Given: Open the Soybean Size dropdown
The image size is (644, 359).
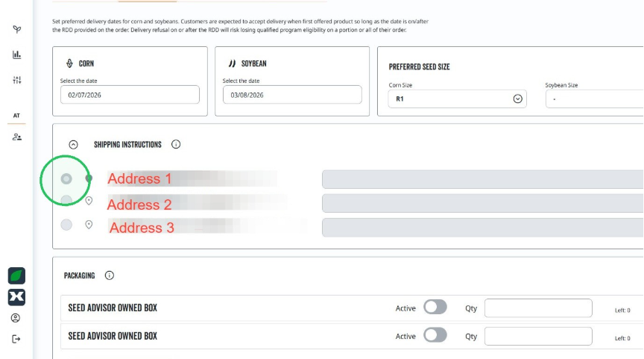Looking at the screenshot, I should coord(595,99).
